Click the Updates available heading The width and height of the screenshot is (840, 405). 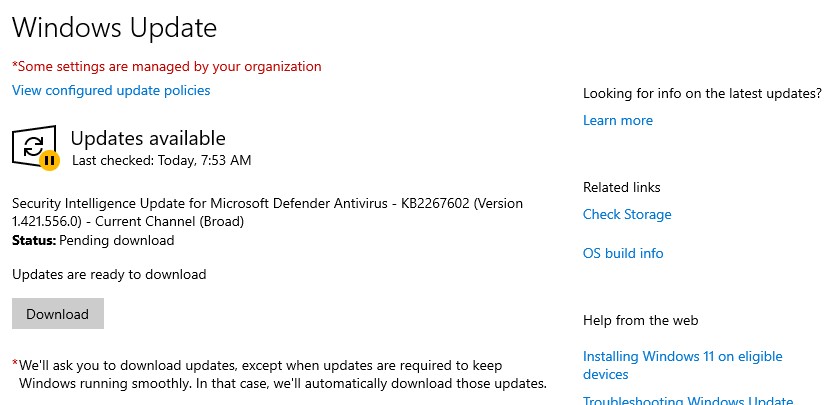tap(148, 138)
